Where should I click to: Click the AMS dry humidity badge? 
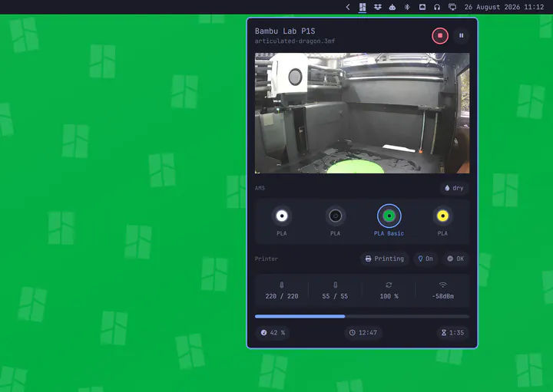click(454, 188)
